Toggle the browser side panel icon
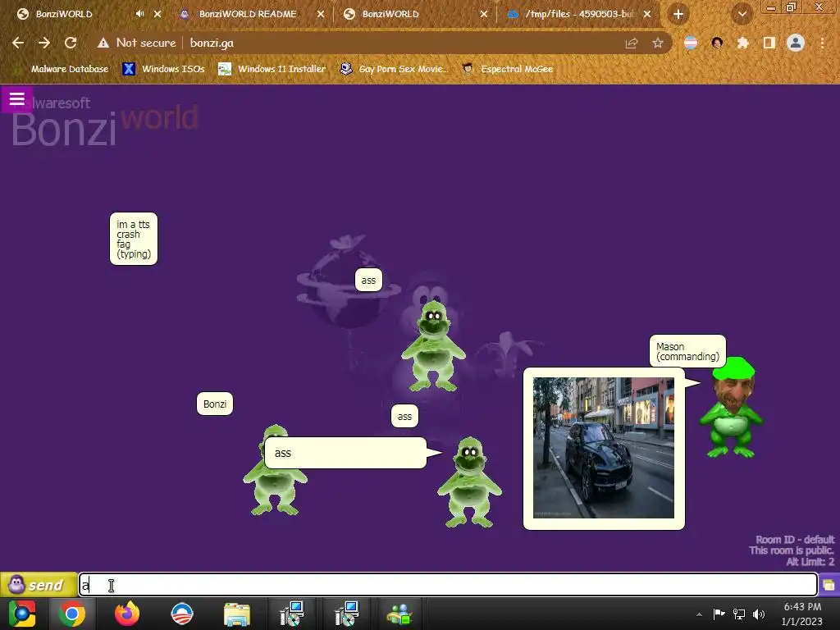The image size is (840, 630). coord(769,43)
